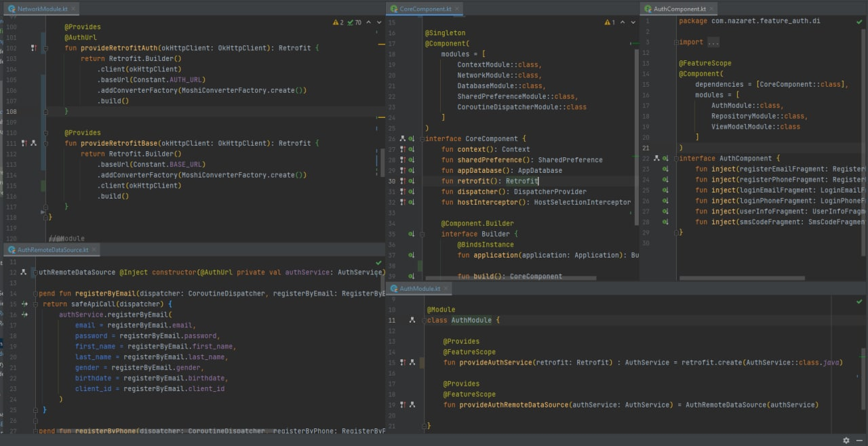This screenshot has height=446, width=868.
Task: Click the AuthComponent editor horizontal scrollbar
Action: 742,278
